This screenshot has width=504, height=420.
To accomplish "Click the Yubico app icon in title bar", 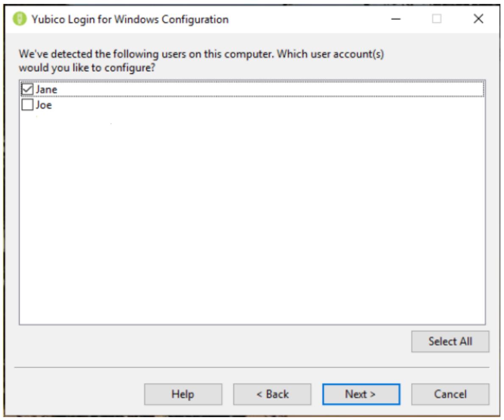I will click(19, 19).
